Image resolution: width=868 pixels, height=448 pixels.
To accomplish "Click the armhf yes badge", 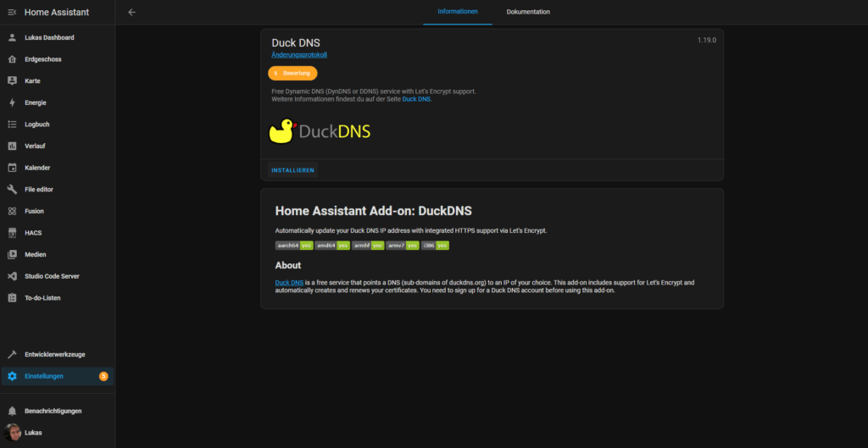I will [x=368, y=245].
